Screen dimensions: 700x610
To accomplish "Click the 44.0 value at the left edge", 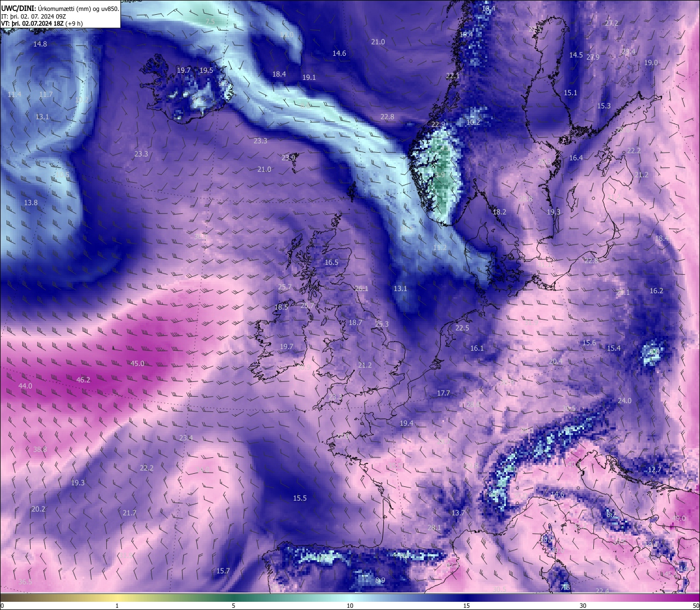I will (25, 386).
